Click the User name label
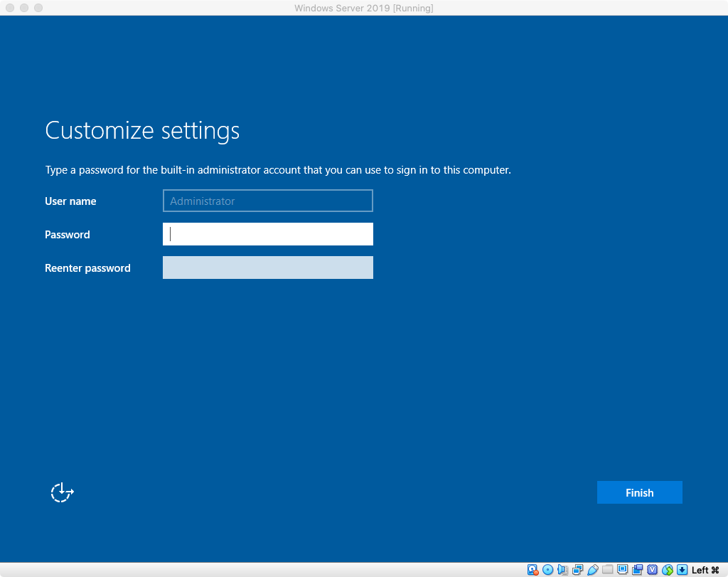The height and width of the screenshot is (577, 728). pos(70,201)
